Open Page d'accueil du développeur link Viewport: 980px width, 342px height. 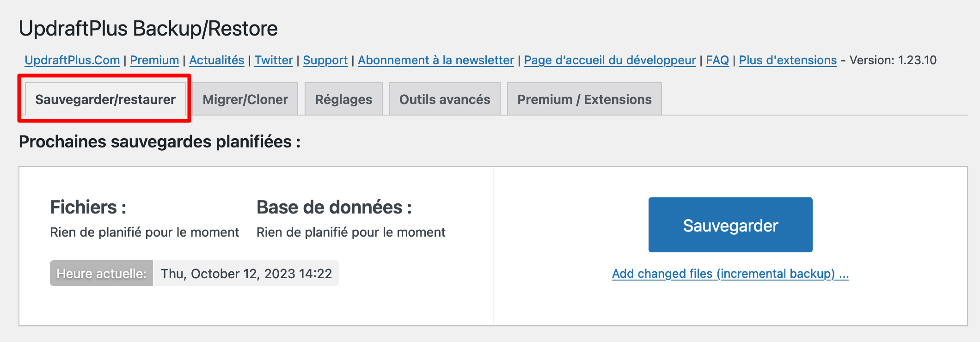coord(610,61)
